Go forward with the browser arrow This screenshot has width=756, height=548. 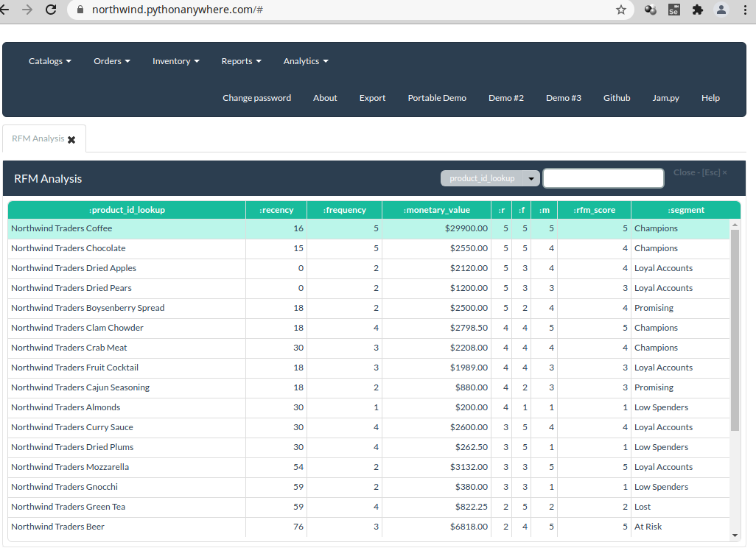coord(27,10)
